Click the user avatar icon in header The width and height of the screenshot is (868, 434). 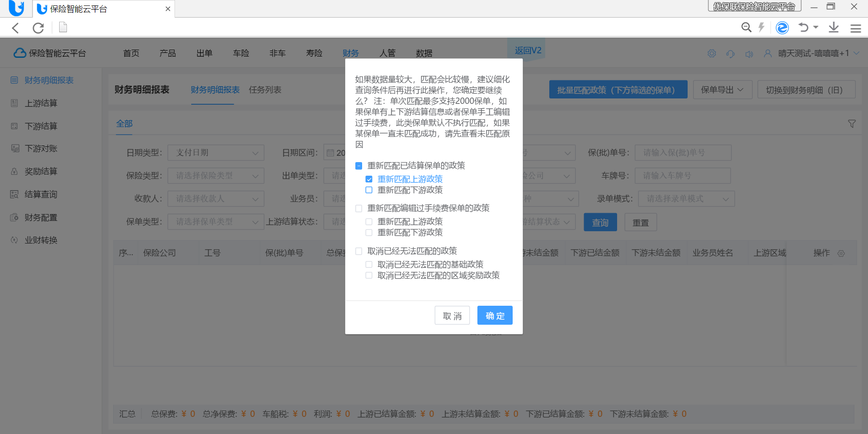coord(768,54)
